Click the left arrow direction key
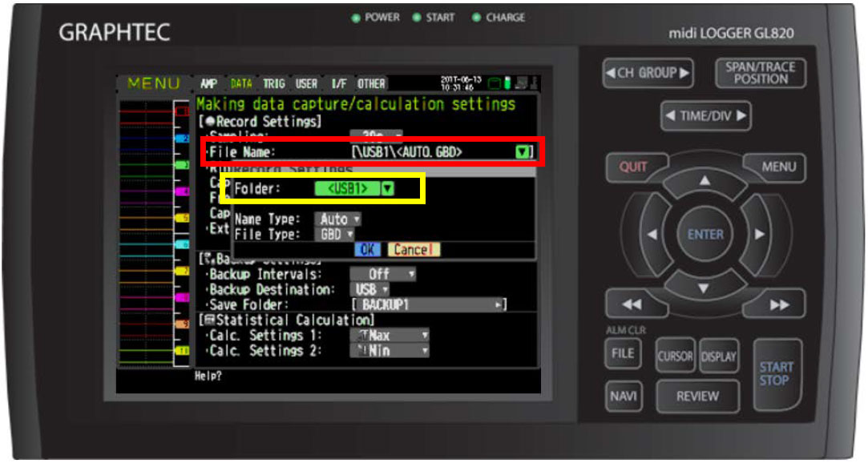Screen dimensions: 868x463 coord(652,235)
